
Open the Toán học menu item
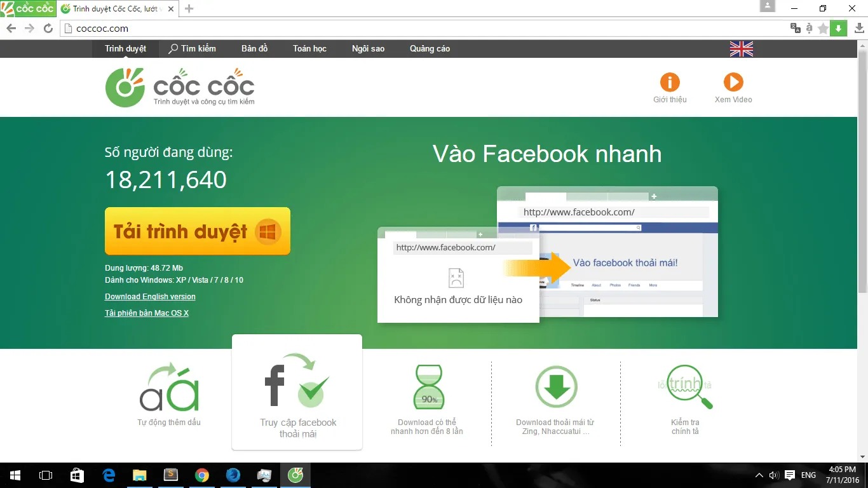coord(309,48)
